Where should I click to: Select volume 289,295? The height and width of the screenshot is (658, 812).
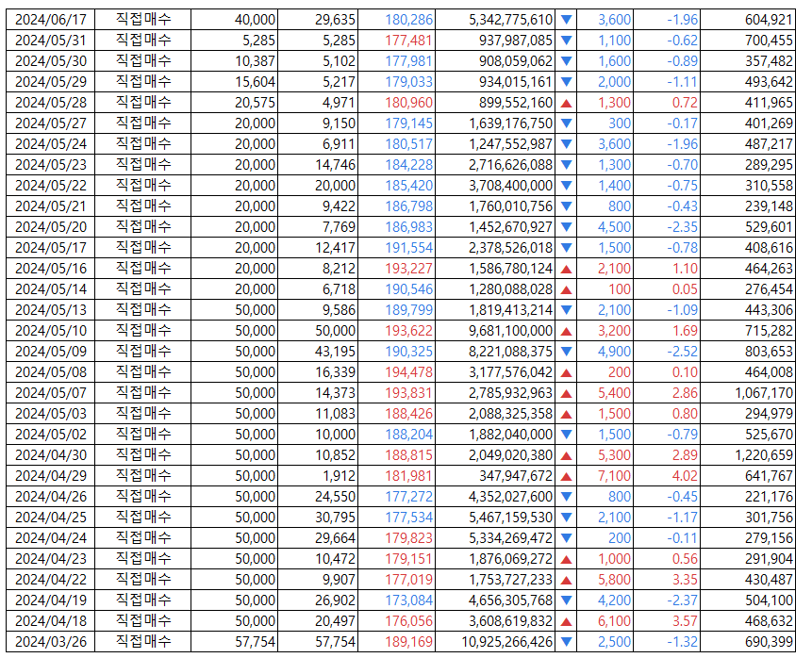(769, 165)
